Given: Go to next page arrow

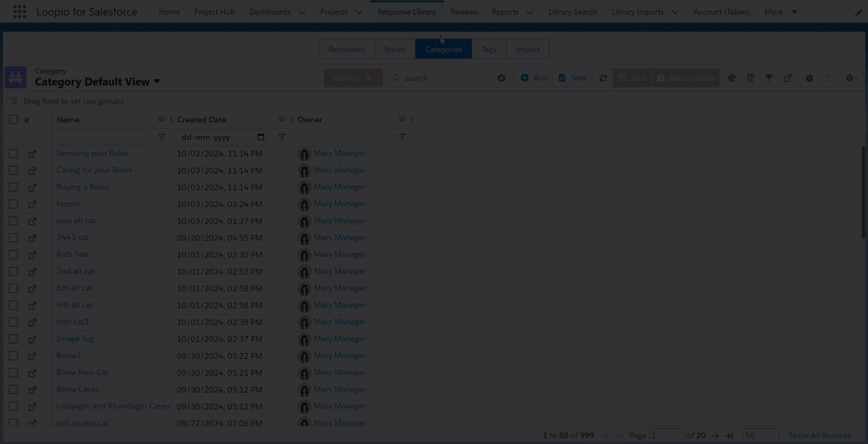Looking at the screenshot, I should pyautogui.click(x=715, y=436).
